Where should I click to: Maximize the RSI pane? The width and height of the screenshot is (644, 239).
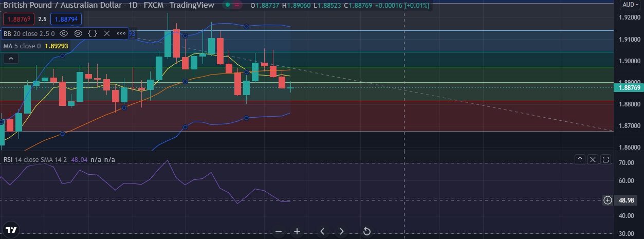[x=605, y=160]
